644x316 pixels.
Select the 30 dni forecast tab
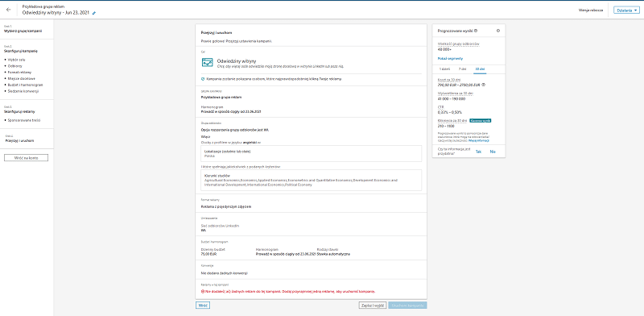(x=479, y=69)
